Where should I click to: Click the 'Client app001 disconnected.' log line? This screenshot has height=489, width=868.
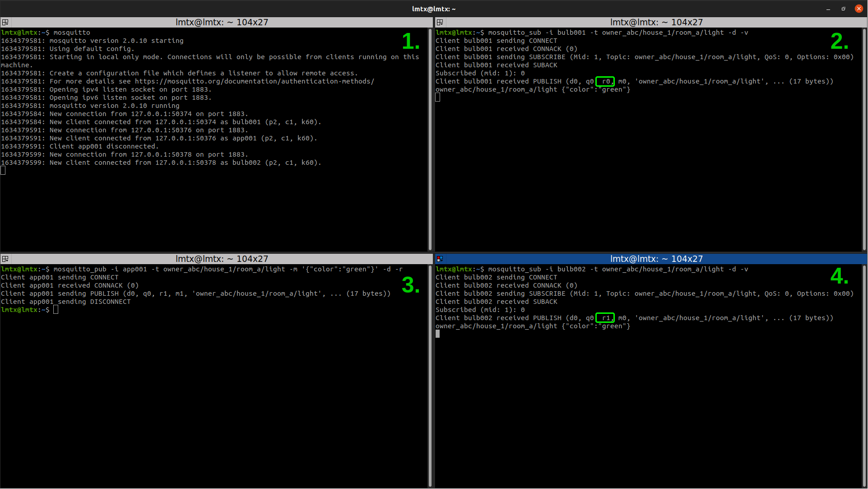point(80,146)
